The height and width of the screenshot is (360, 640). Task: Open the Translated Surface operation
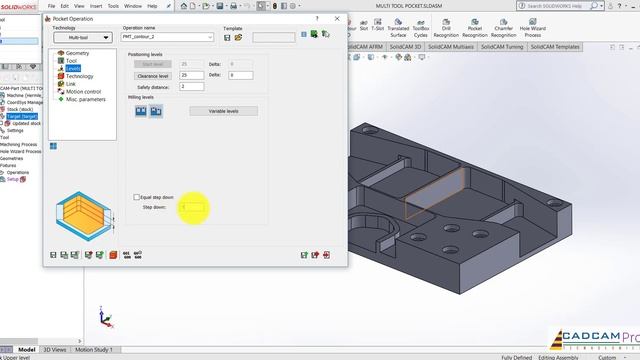tap(398, 28)
